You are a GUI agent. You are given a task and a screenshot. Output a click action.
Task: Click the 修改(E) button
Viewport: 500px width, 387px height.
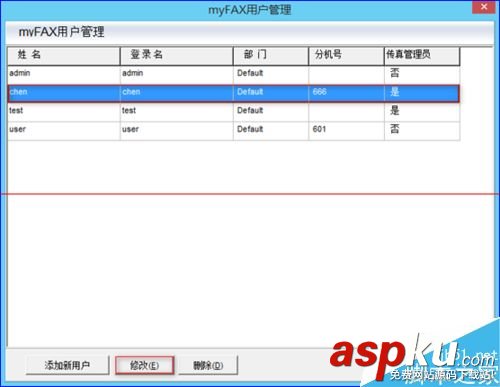(144, 365)
